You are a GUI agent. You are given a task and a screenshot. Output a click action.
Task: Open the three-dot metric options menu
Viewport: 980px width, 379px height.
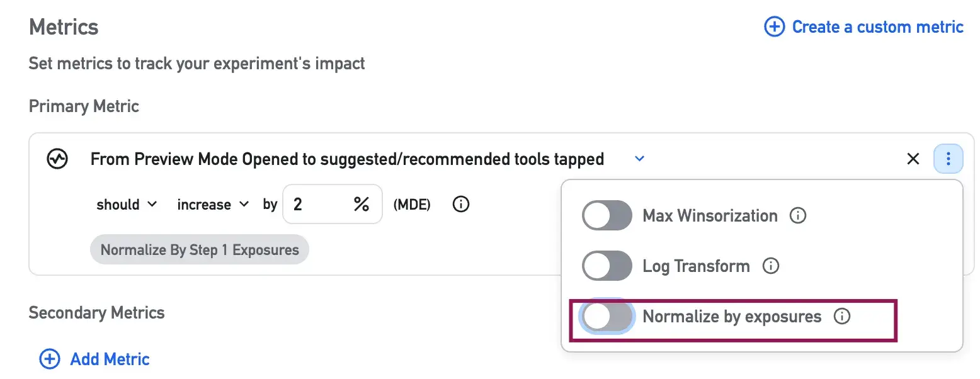point(948,159)
